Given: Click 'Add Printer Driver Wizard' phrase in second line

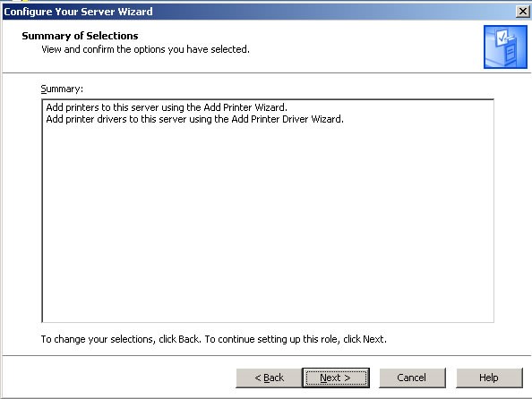Looking at the screenshot, I should (287, 119).
